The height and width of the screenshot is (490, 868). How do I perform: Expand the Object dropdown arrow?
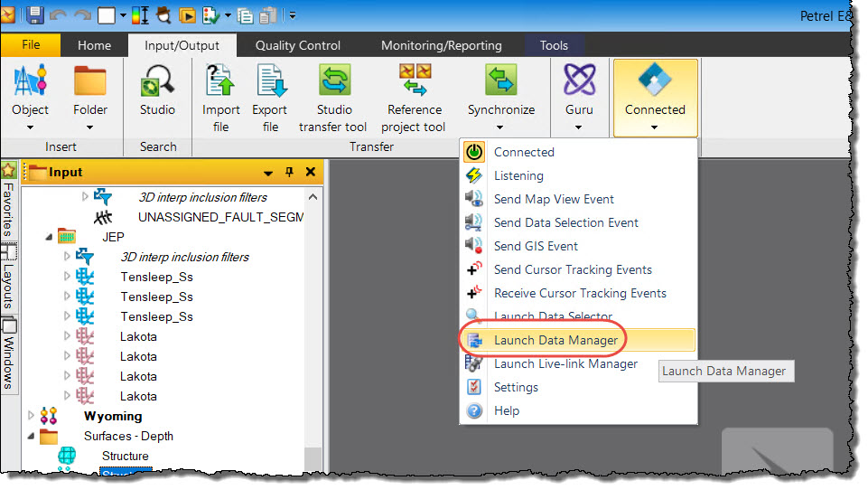click(x=31, y=127)
